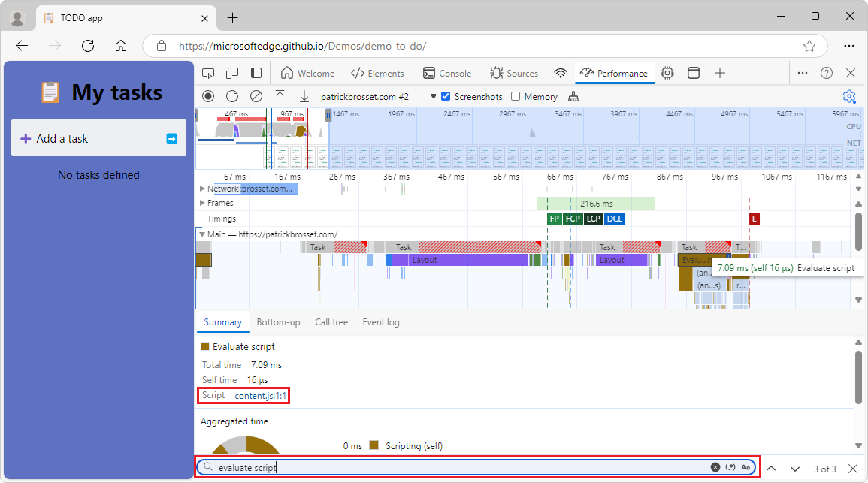Click record and reload icon
Viewport: 868px width, 483px height.
pyautogui.click(x=232, y=96)
